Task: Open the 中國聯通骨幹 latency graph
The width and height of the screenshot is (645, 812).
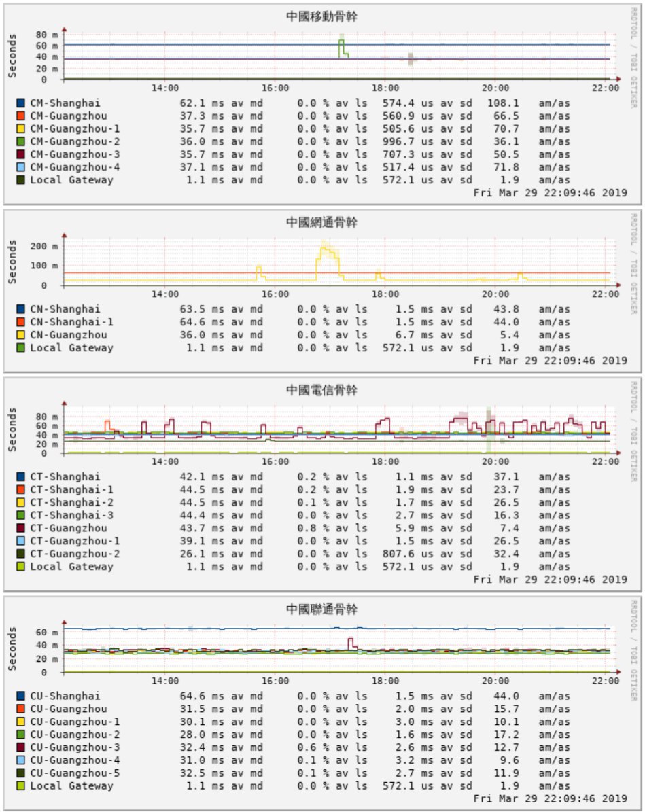Action: (x=322, y=703)
